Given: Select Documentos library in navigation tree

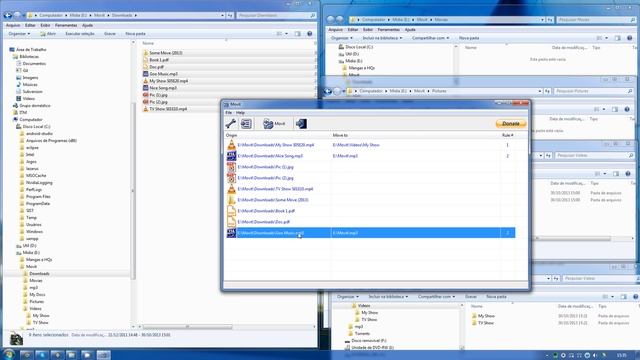Looking at the screenshot, I should click(34, 64).
